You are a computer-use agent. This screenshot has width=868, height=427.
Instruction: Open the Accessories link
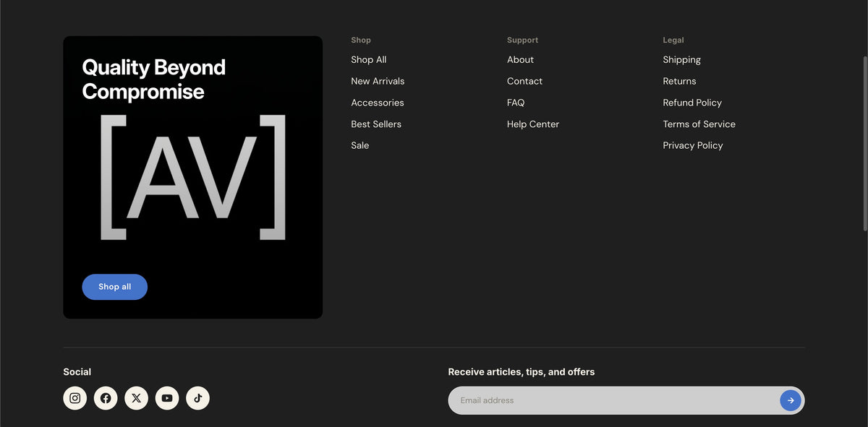click(x=378, y=103)
